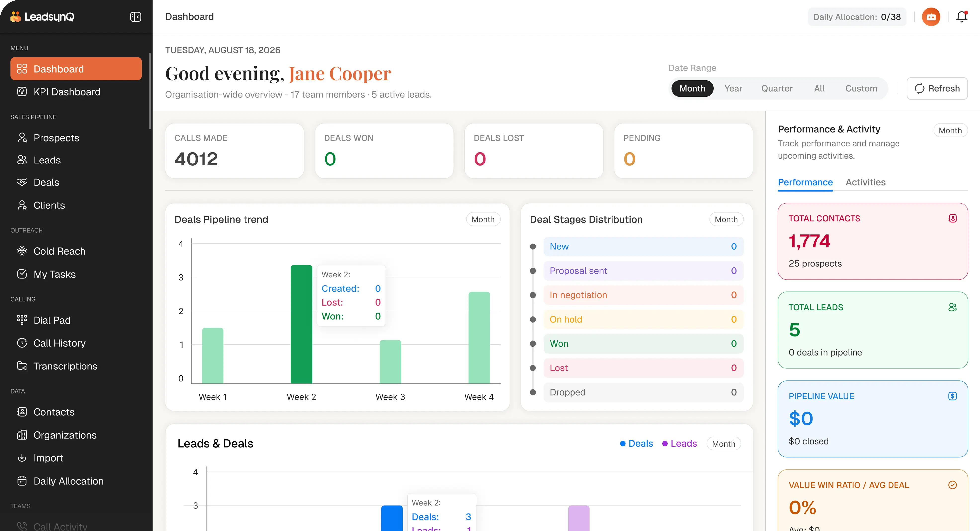Open Month selector on Performance & Activity
The width and height of the screenshot is (980, 531).
pyautogui.click(x=950, y=130)
